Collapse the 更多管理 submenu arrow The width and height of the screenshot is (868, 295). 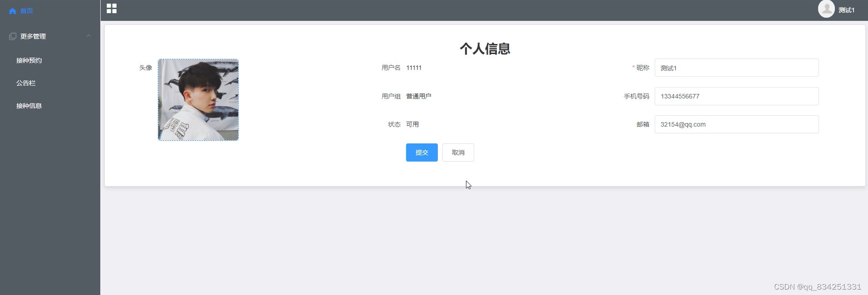88,36
